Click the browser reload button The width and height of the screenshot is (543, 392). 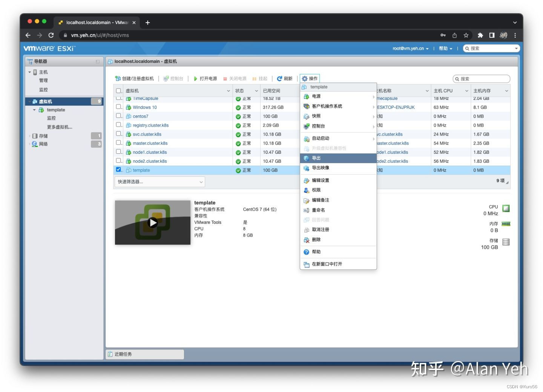[x=51, y=35]
